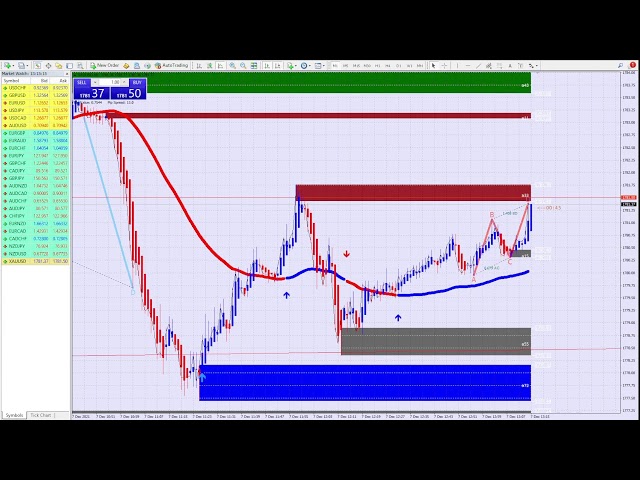Click the Ask column header
Image resolution: width=640 pixels, height=480 pixels.
point(61,80)
